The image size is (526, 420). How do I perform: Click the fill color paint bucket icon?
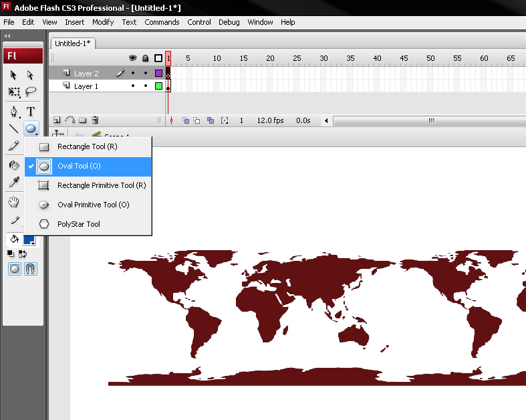point(14,239)
